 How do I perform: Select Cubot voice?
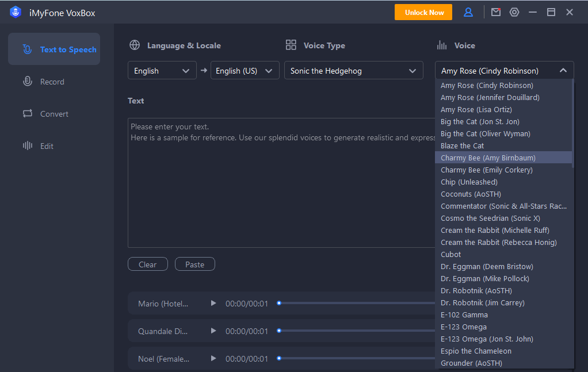[x=503, y=254]
